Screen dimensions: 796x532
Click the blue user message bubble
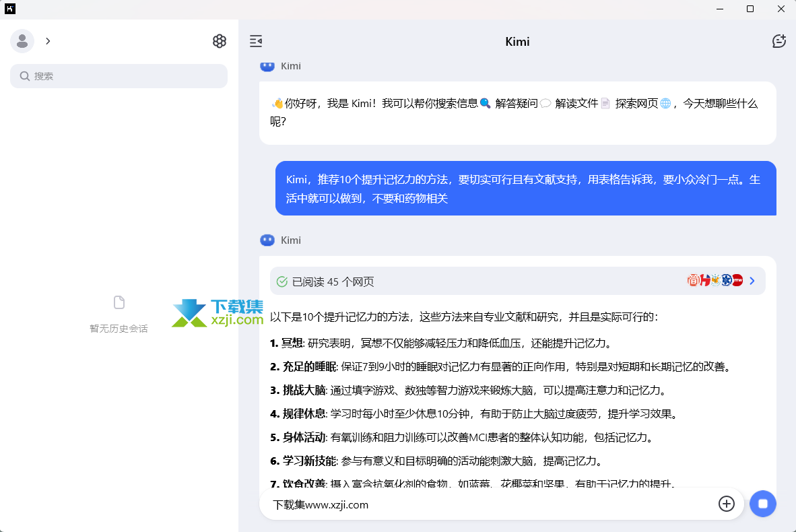tap(525, 189)
